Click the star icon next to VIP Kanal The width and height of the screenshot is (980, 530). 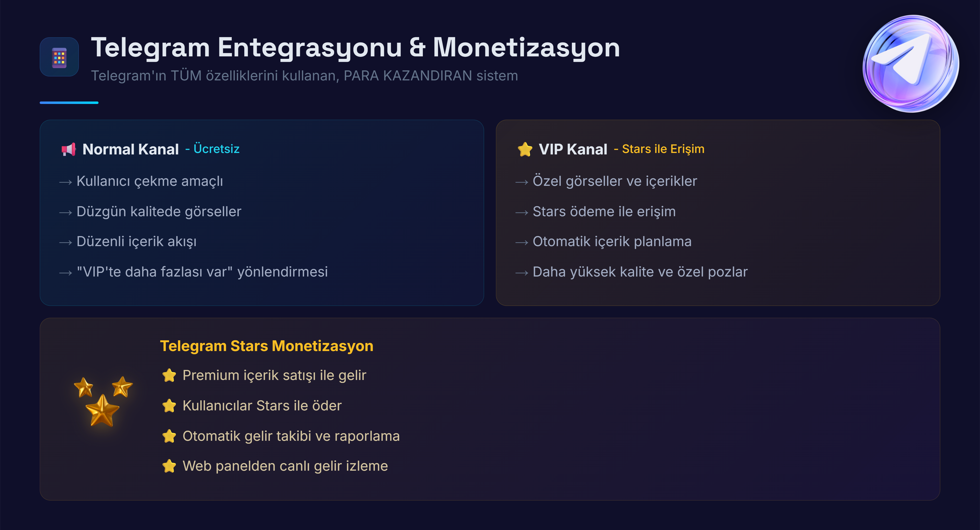(x=525, y=149)
